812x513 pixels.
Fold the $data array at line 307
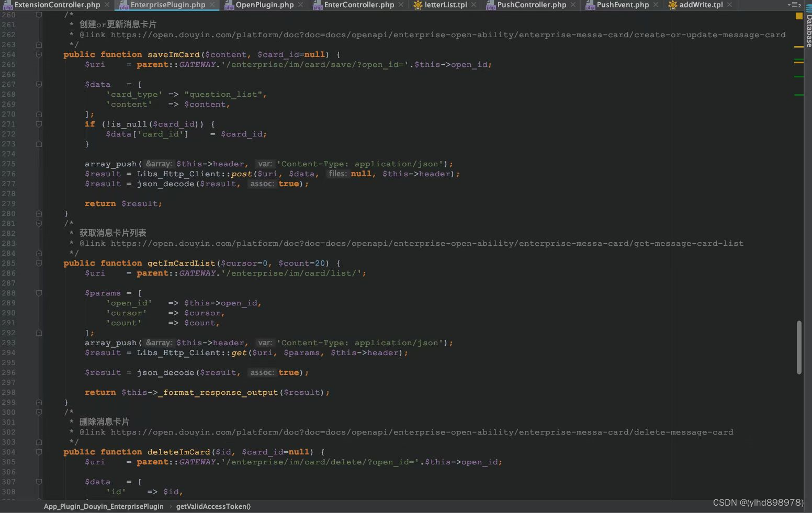(x=39, y=482)
